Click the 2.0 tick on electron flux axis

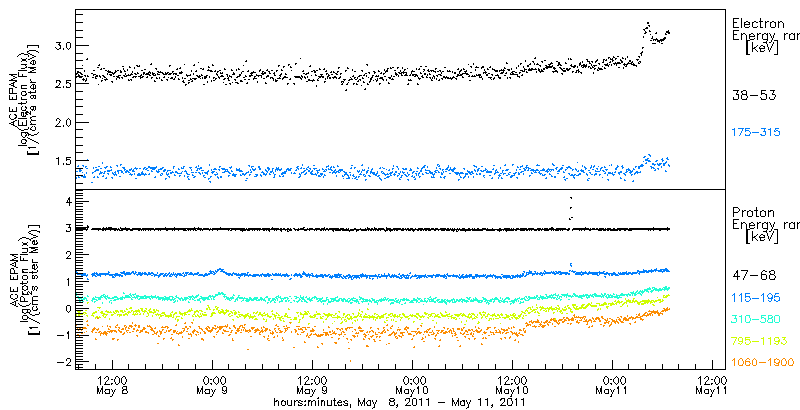(62, 123)
